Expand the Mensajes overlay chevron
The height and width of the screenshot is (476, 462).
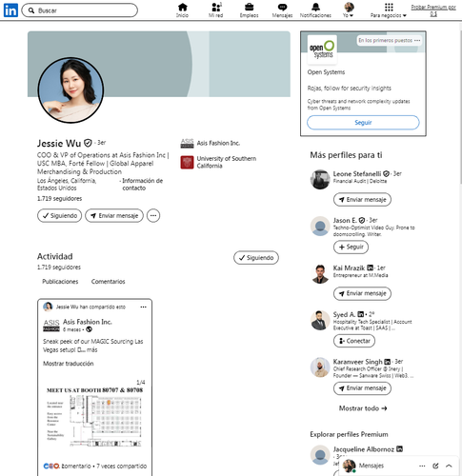[449, 466]
